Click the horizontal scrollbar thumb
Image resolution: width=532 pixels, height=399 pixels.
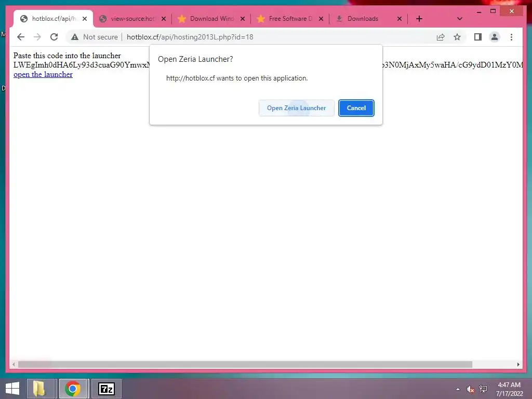coord(245,364)
